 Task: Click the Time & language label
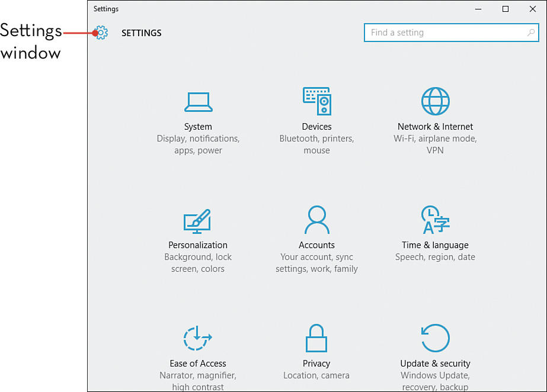coord(436,245)
